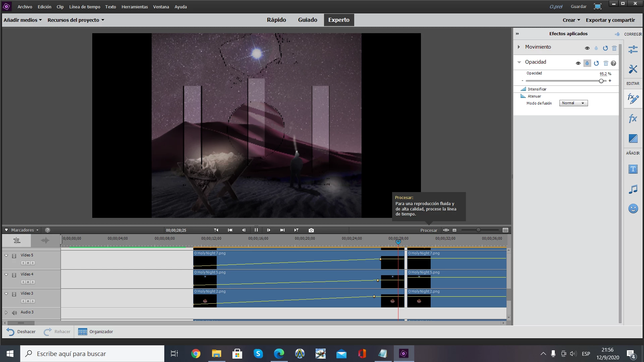Open the Modo de fusión Normal dropdown
The width and height of the screenshot is (644, 362).
[x=573, y=103]
